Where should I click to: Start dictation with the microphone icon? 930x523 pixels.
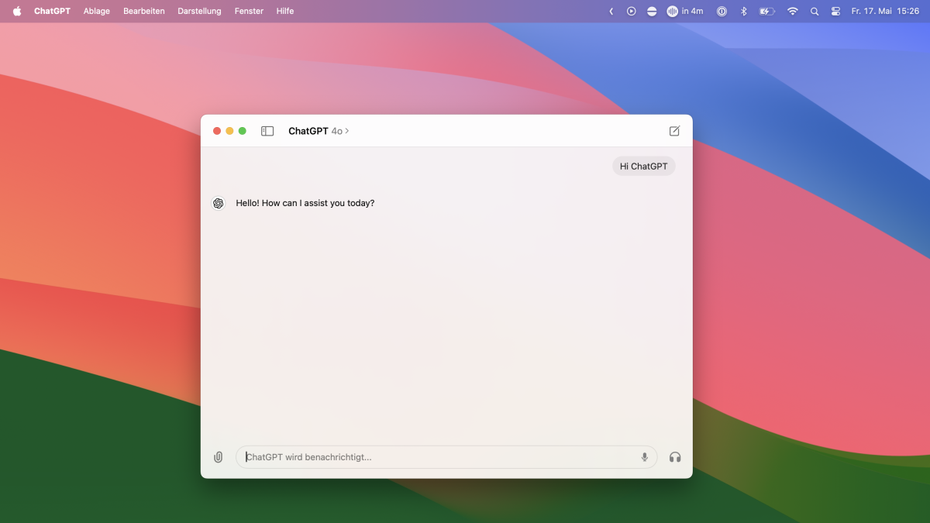pos(644,457)
